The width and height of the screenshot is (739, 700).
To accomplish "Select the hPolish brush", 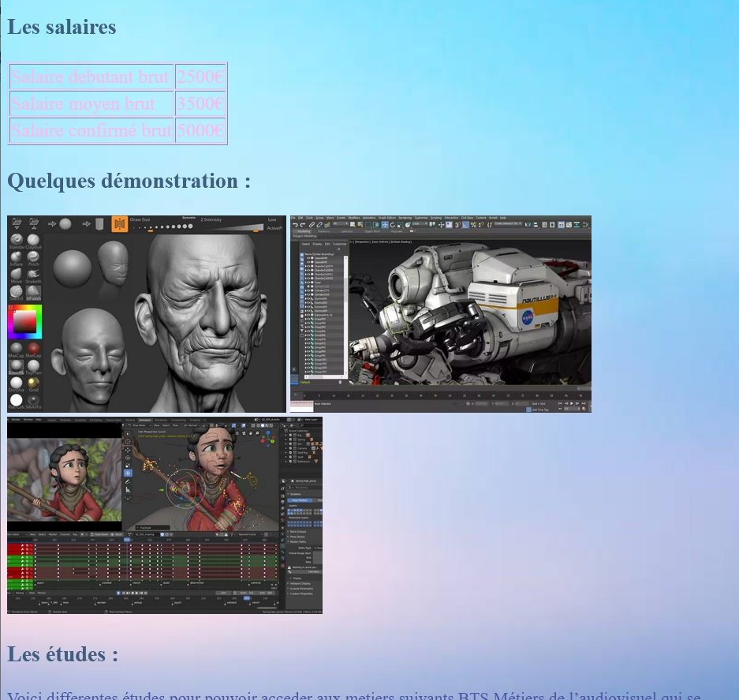I will [33, 292].
